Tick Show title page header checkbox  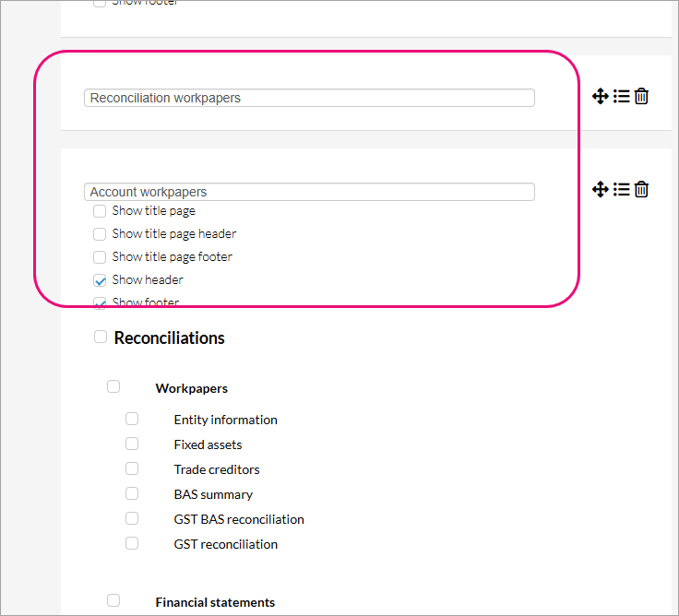[x=100, y=234]
